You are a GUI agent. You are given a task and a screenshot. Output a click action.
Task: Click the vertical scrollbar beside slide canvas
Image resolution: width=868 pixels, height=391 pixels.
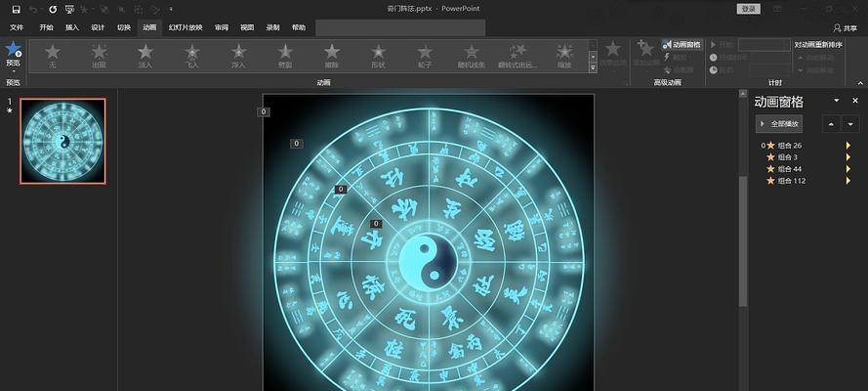(743, 240)
